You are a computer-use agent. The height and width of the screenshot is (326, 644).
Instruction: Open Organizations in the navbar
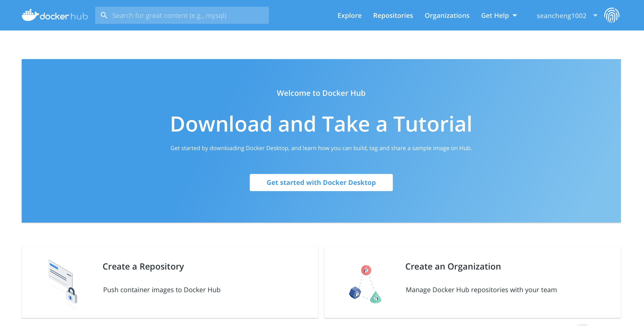[447, 15]
